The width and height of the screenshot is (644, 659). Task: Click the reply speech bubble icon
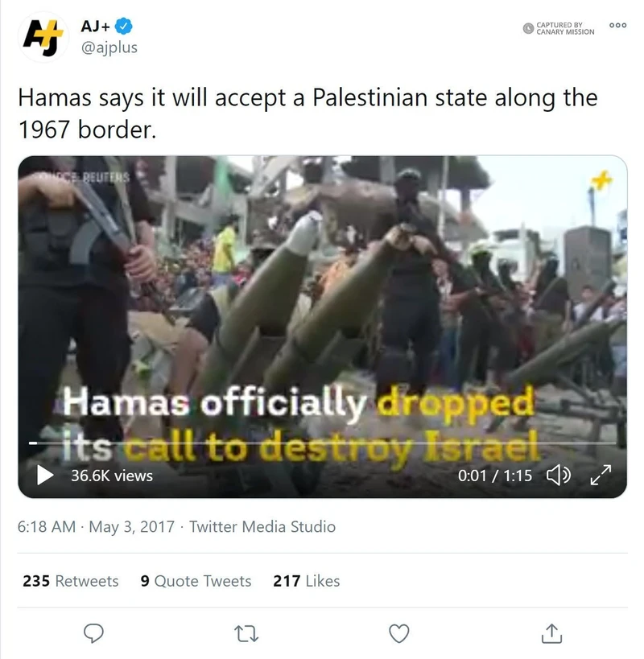[93, 633]
